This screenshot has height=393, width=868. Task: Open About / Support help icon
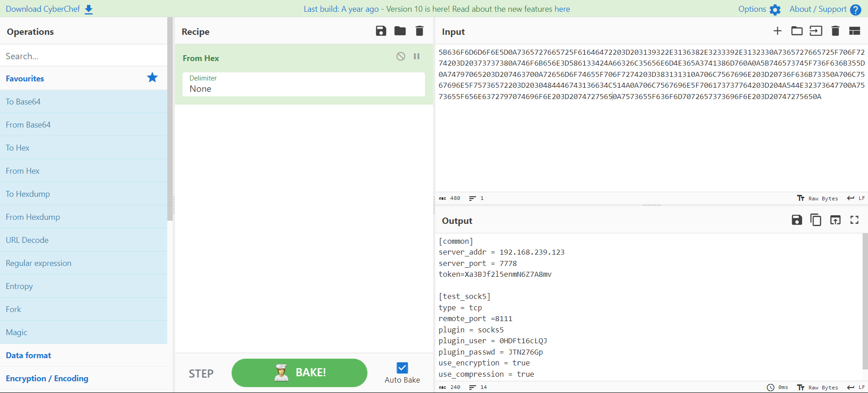855,9
